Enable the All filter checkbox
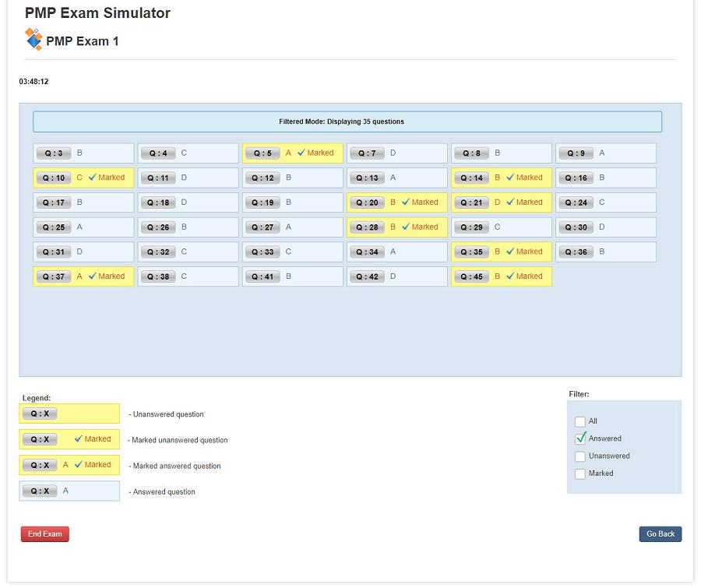Viewport: 701px width, 588px height. pos(580,421)
